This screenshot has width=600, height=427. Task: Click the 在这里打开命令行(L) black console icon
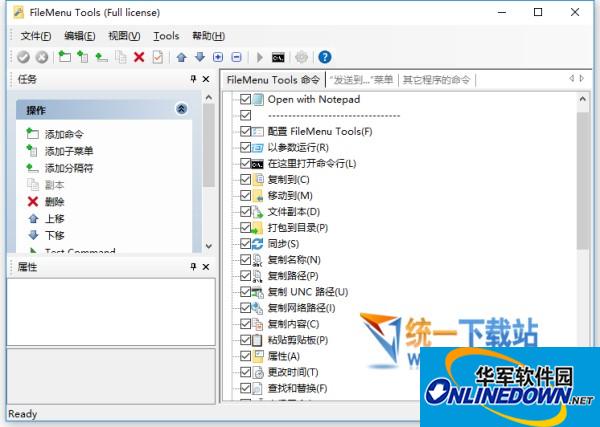[258, 164]
